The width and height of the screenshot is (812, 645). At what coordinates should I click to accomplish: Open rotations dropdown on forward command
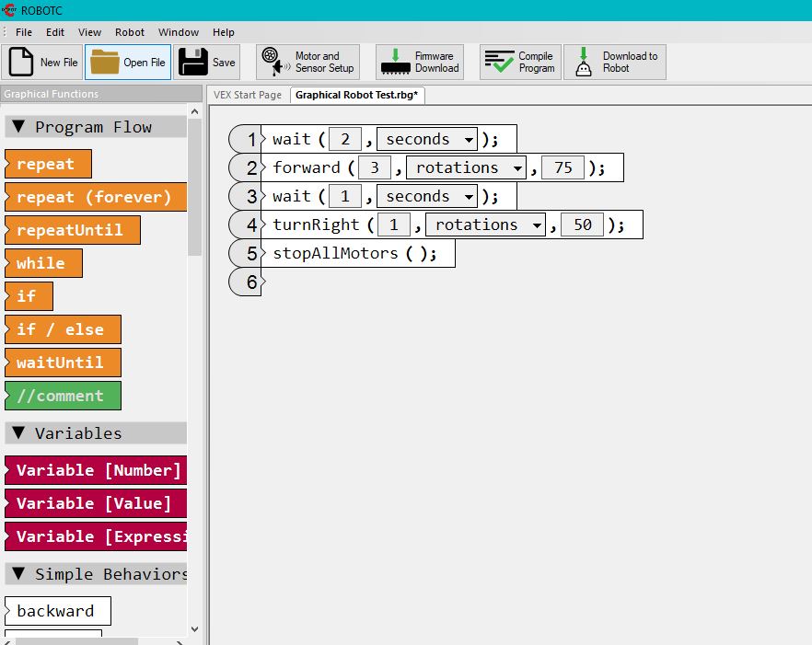[518, 168]
